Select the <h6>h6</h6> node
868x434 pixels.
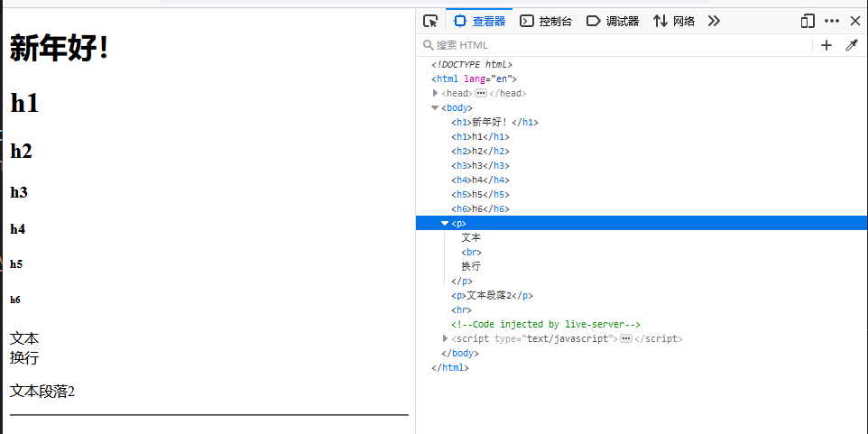480,208
